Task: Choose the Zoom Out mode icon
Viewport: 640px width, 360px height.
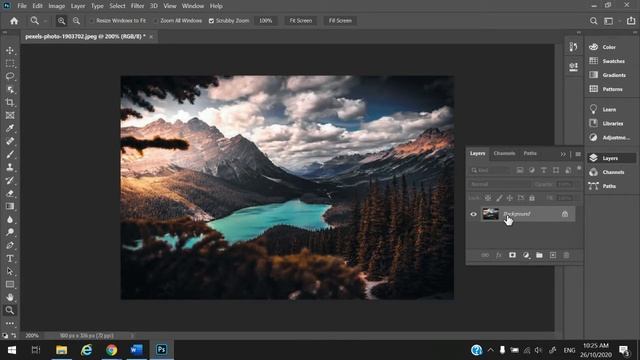Action: pyautogui.click(x=76, y=21)
